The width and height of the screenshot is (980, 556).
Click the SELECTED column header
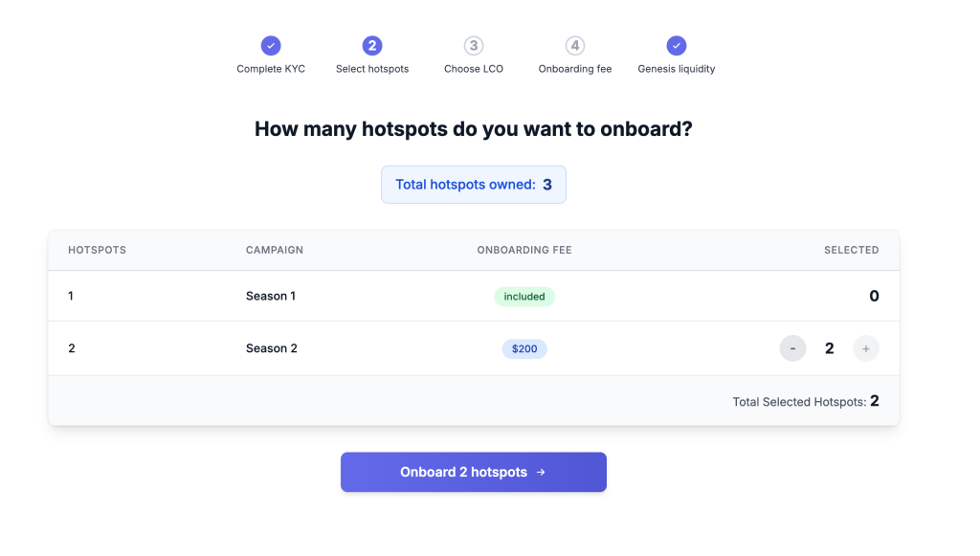coord(851,250)
